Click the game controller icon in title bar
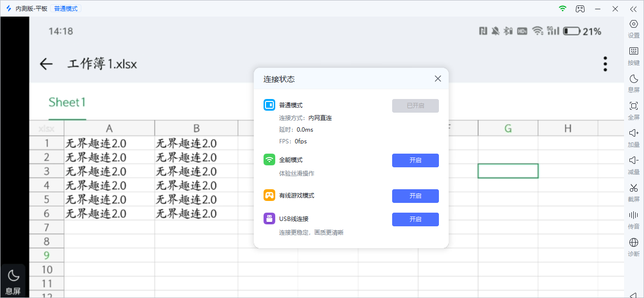 580,8
